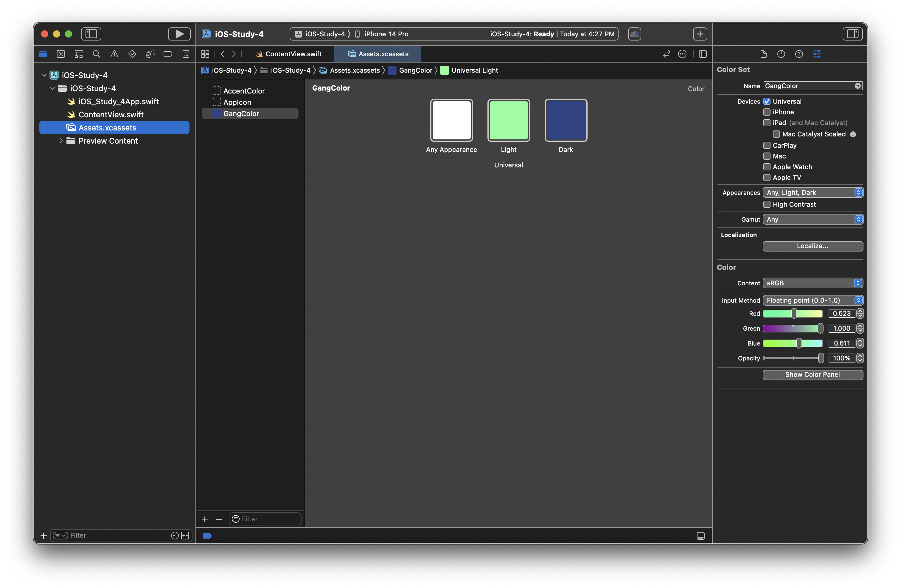This screenshot has height=588, width=901.
Task: Click the editor review swap-arrows icon
Action: click(x=667, y=54)
